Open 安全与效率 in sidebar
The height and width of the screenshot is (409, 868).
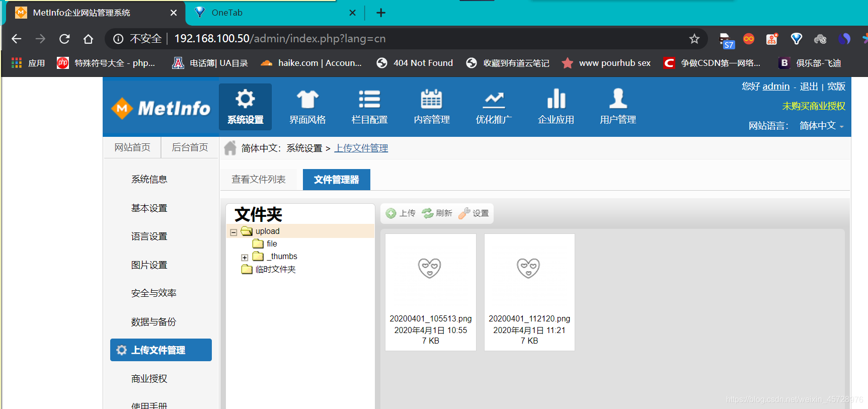tap(153, 293)
